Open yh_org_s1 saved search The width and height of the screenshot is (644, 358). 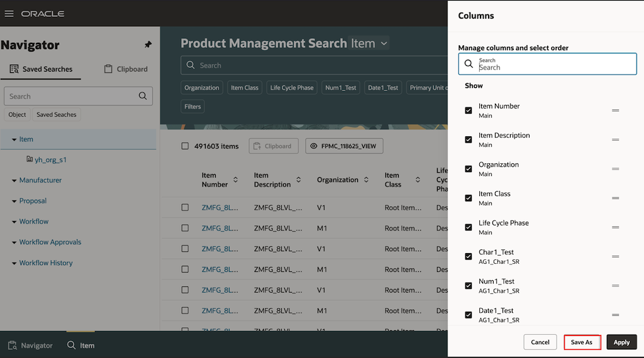50,160
